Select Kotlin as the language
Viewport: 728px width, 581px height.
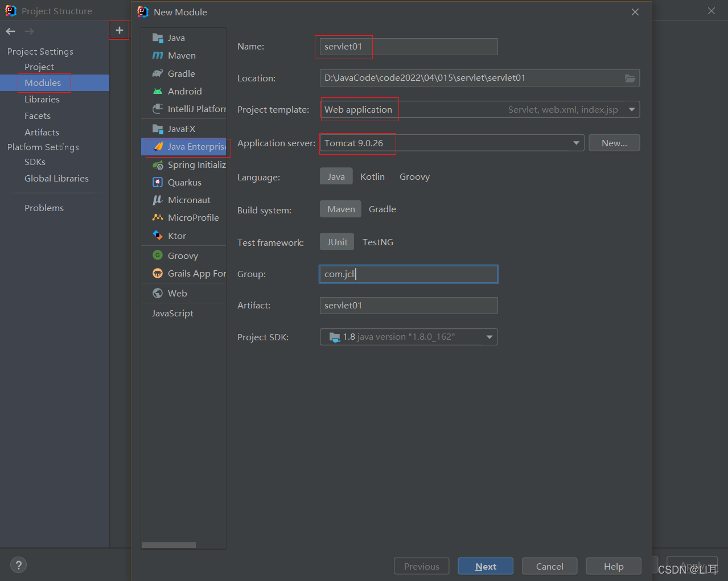point(372,176)
